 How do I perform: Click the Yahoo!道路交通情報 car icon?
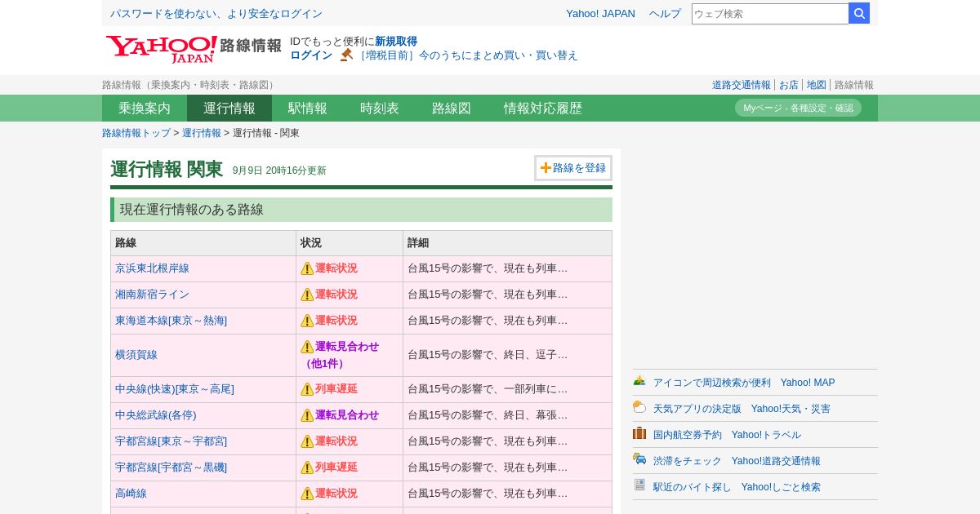pyautogui.click(x=639, y=459)
